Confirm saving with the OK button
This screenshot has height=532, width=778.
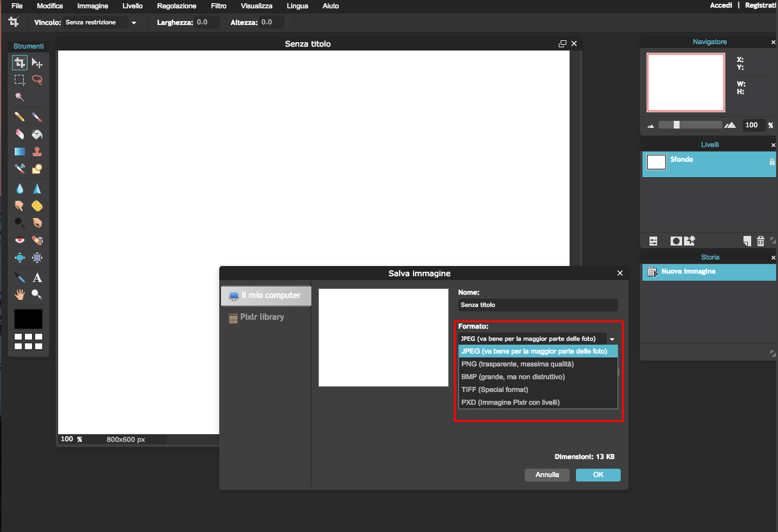598,474
